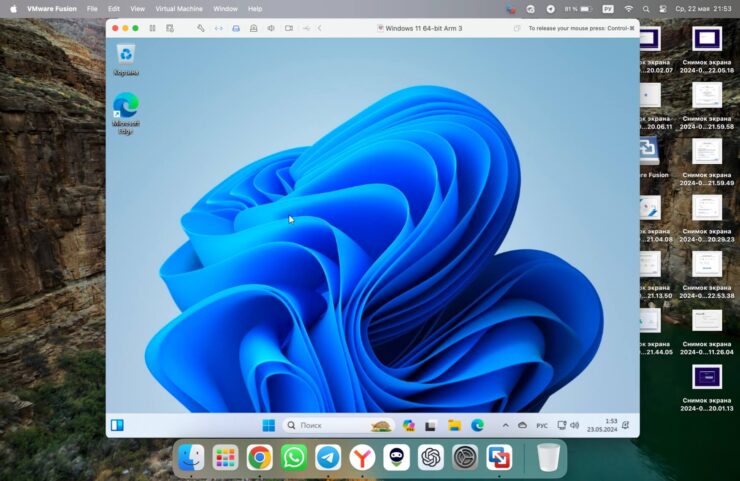The image size is (740, 481).
Task: Open the Virtual Machine menu
Action: 179,8
